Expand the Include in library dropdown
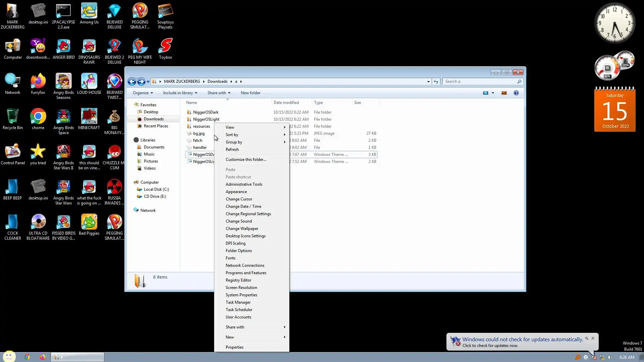The height and width of the screenshot is (362, 644). pos(180,93)
